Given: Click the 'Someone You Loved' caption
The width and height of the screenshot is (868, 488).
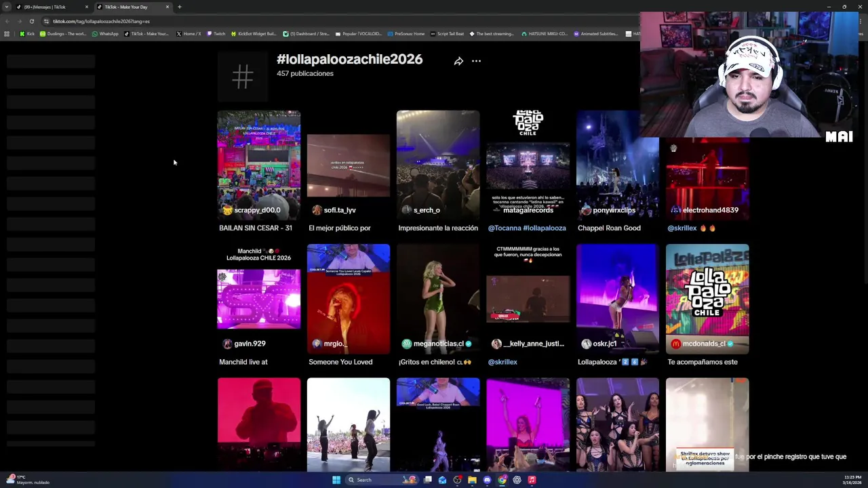Looking at the screenshot, I should click(340, 362).
